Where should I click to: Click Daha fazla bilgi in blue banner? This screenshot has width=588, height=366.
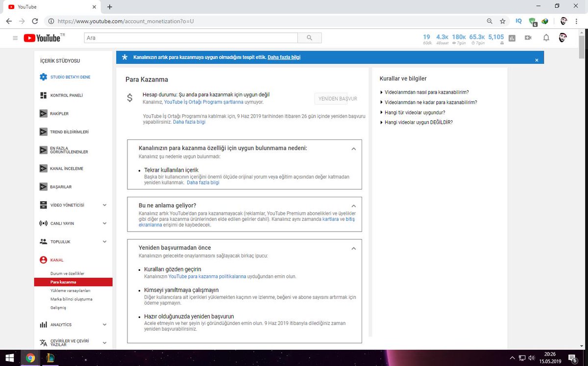(284, 57)
